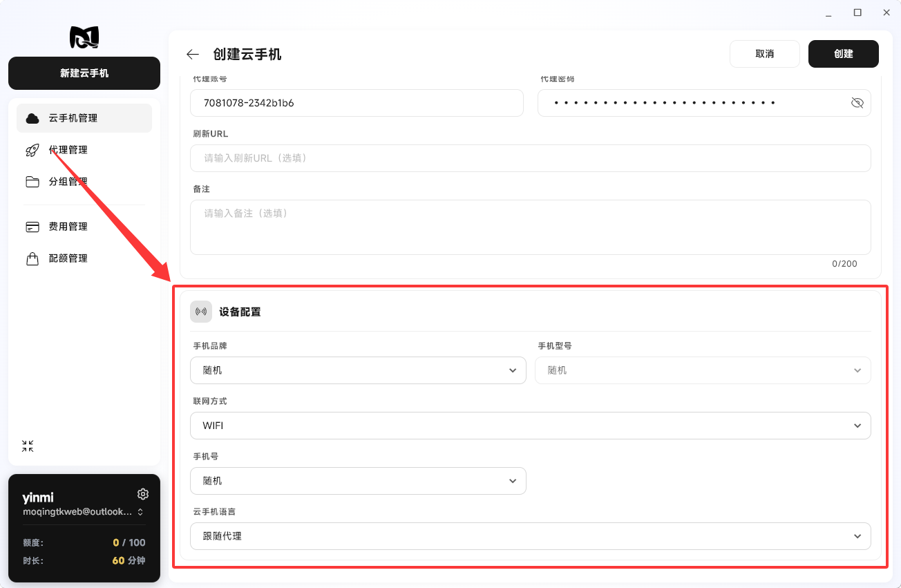Click the 时长 60 分钟 value
This screenshot has height=588, width=901.
tap(129, 560)
